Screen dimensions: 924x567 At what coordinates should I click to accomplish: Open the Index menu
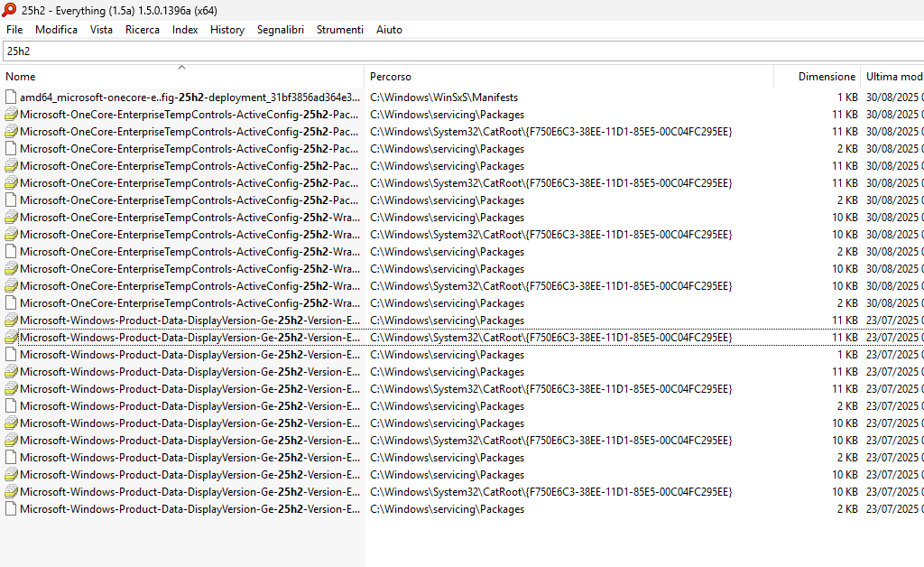[185, 30]
